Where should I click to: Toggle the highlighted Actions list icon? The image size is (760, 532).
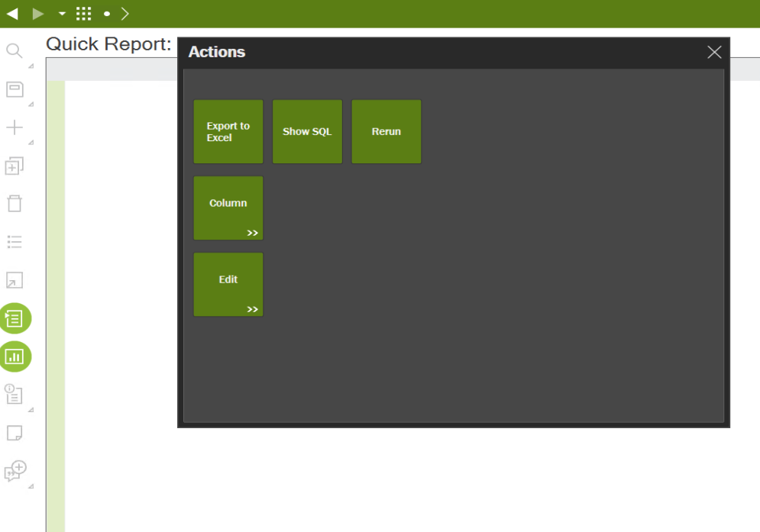(x=15, y=318)
